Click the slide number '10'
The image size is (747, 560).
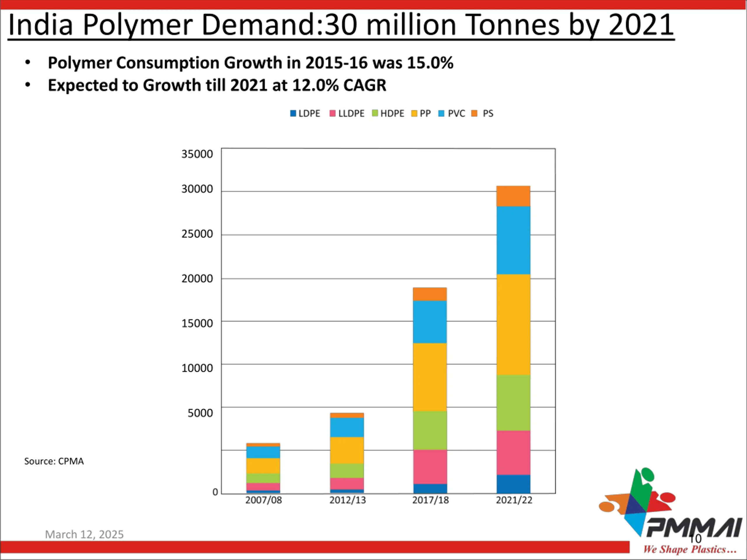click(696, 539)
